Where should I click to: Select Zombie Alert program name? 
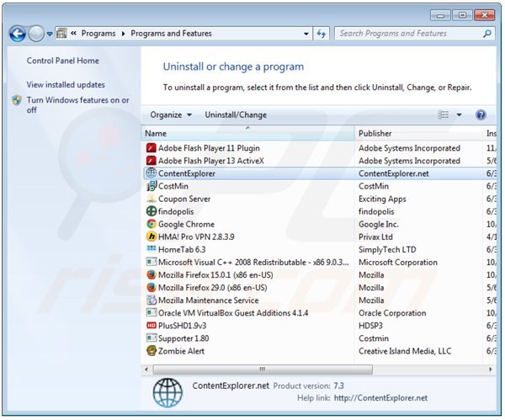181,351
